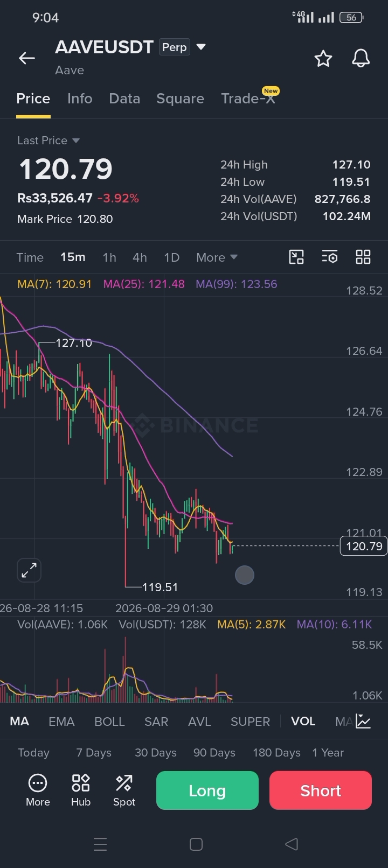Enable the SUPER indicator
This screenshot has height=868, width=388.
pyautogui.click(x=250, y=722)
